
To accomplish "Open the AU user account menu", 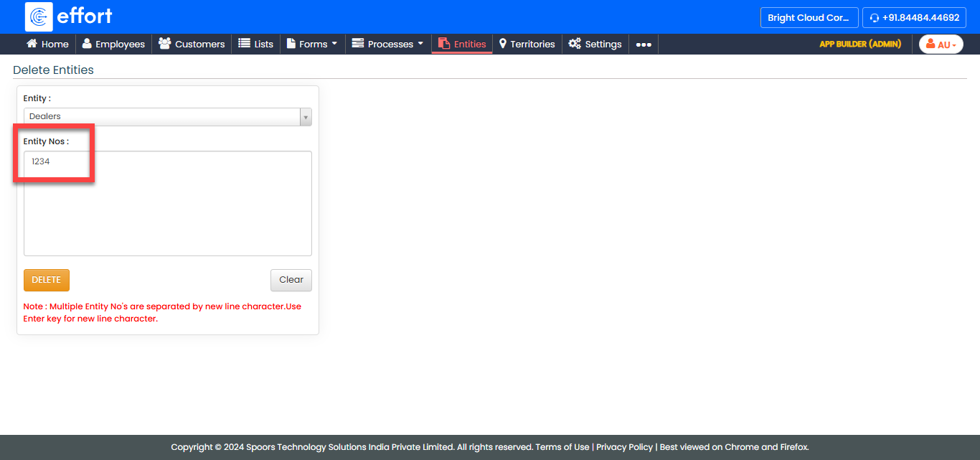I will [x=941, y=44].
